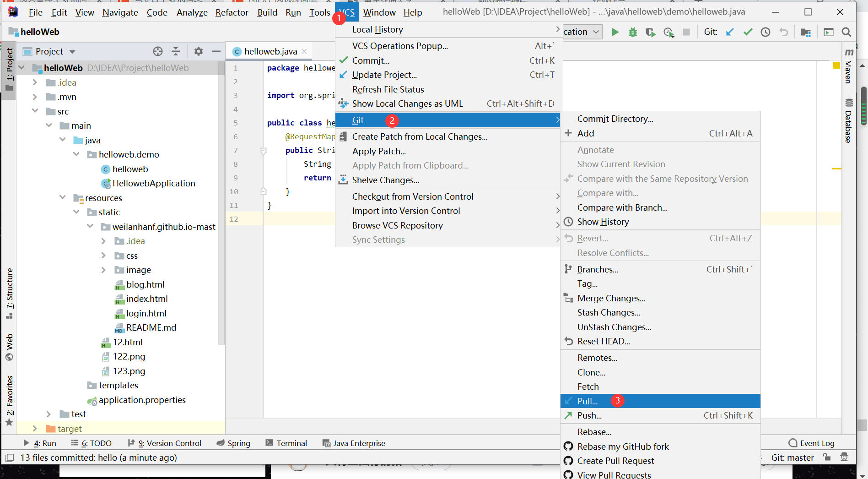Open the Event Log
The height and width of the screenshot is (479, 868).
coord(812,443)
